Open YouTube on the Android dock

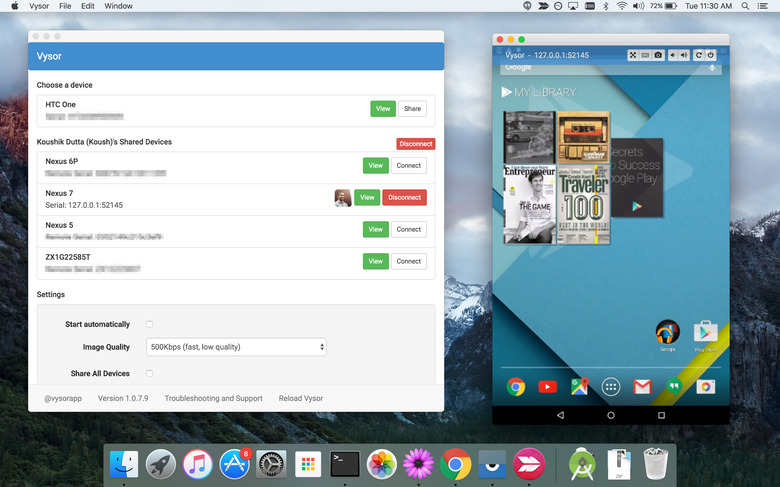point(547,387)
